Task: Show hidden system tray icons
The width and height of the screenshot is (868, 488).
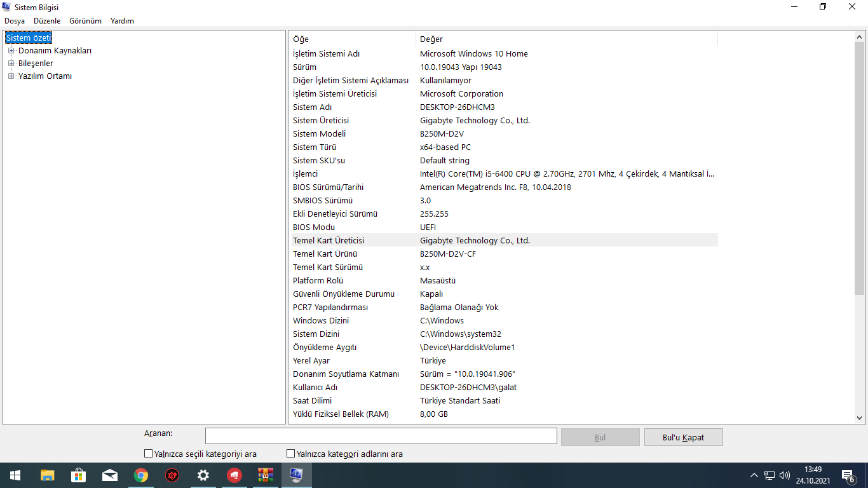Action: pyautogui.click(x=754, y=475)
